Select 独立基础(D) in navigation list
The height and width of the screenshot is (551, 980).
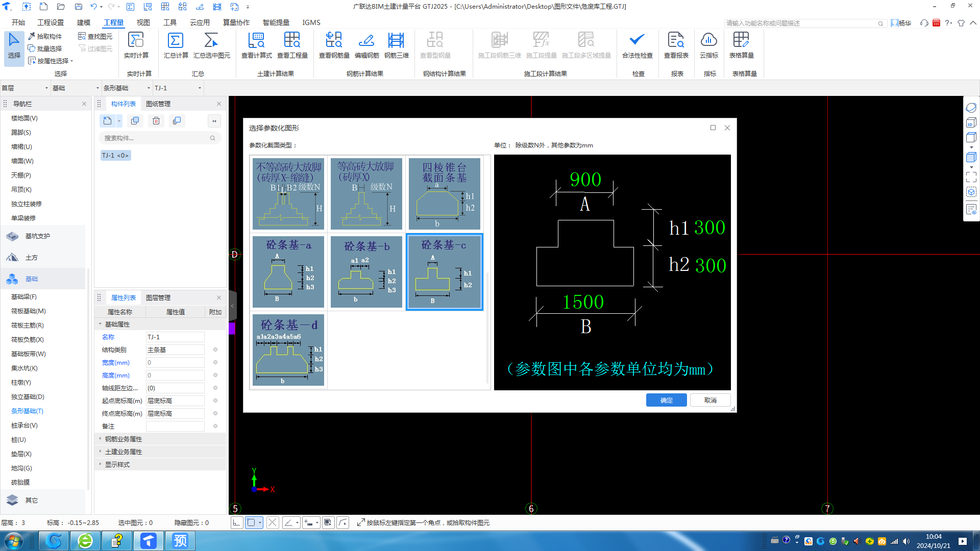click(x=28, y=397)
